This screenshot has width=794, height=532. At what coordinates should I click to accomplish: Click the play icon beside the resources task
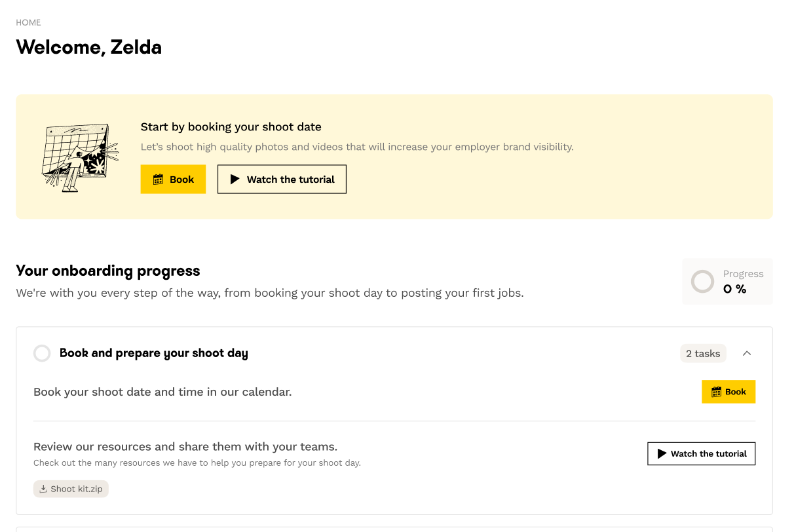pos(662,453)
